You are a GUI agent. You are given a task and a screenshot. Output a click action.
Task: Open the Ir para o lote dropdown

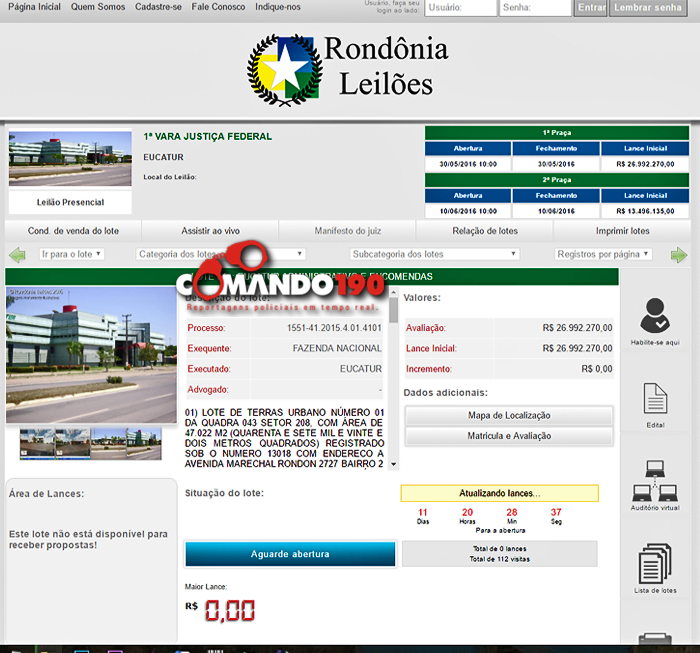coord(71,254)
